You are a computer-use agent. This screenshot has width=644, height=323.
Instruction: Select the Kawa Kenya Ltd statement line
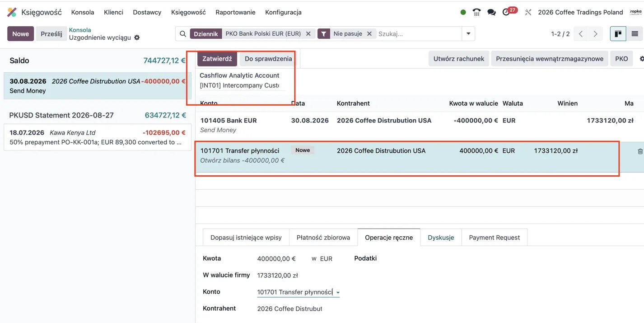98,137
